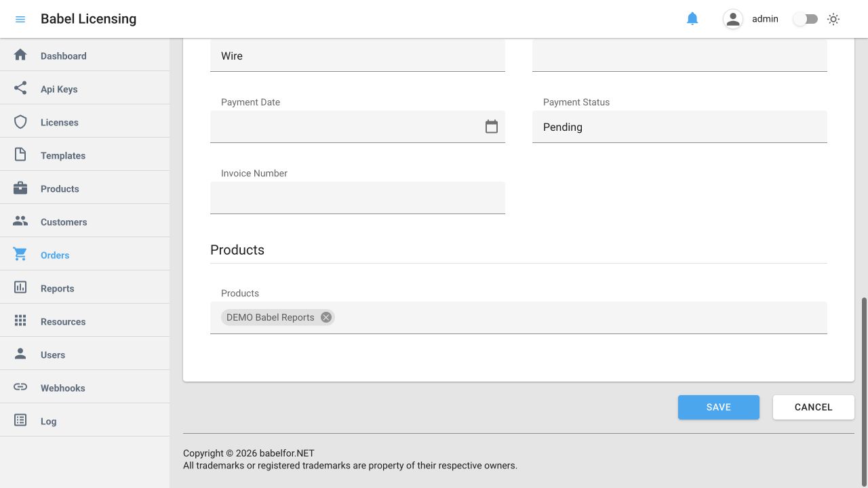Expand the Payment Status dropdown
868x488 pixels.
click(x=679, y=127)
